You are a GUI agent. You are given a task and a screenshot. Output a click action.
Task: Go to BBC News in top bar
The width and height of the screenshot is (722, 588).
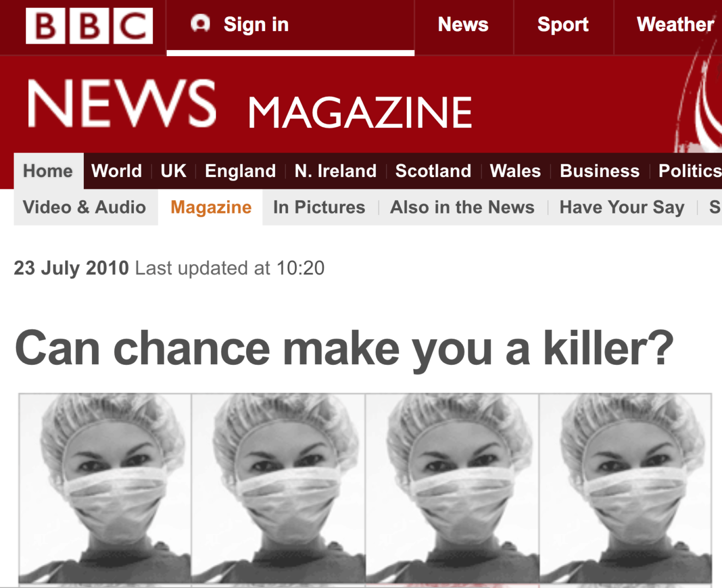(x=463, y=24)
